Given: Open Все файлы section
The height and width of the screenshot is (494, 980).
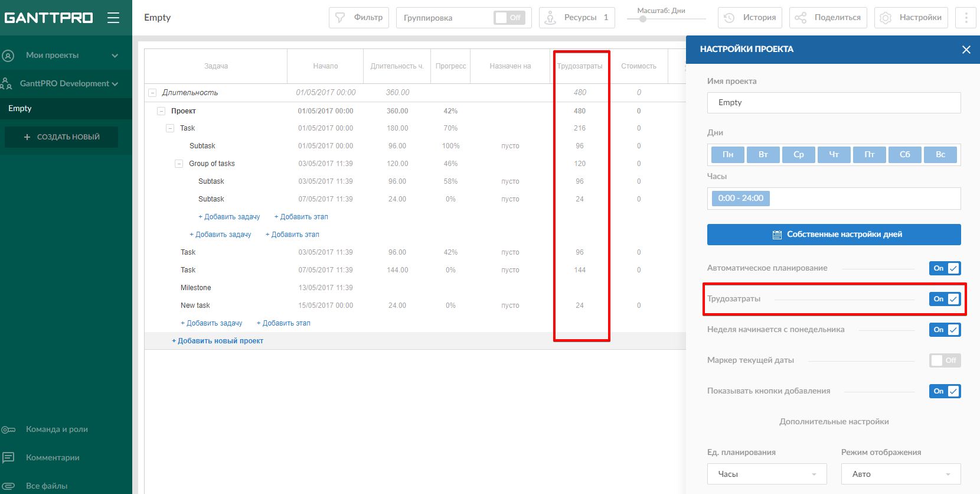Looking at the screenshot, I should tap(47, 486).
